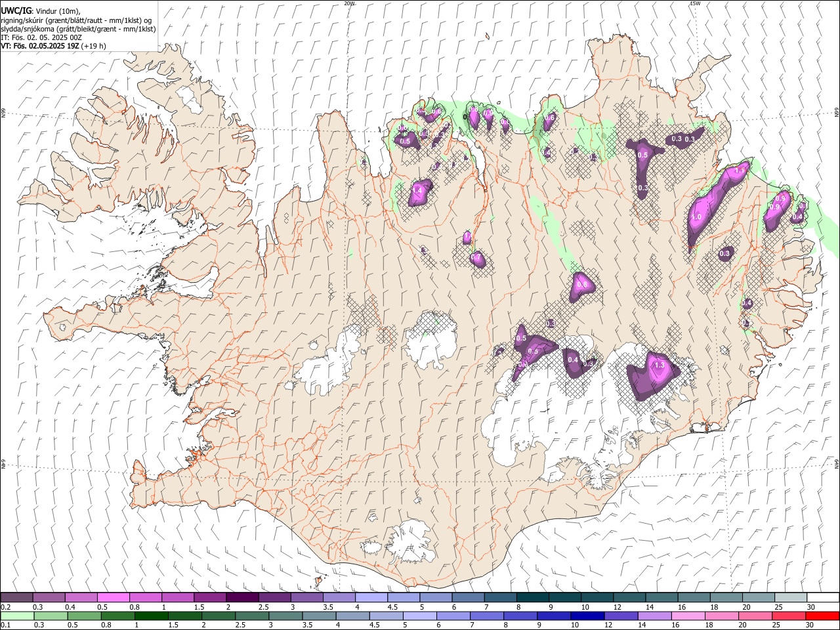Click the '0.2' label under the upper legend row
Viewport: 840px width, 630px height.
pos(5,607)
